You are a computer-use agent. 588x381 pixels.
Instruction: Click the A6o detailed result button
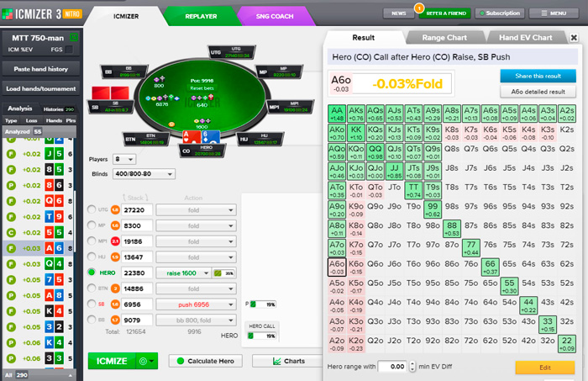[x=538, y=92]
